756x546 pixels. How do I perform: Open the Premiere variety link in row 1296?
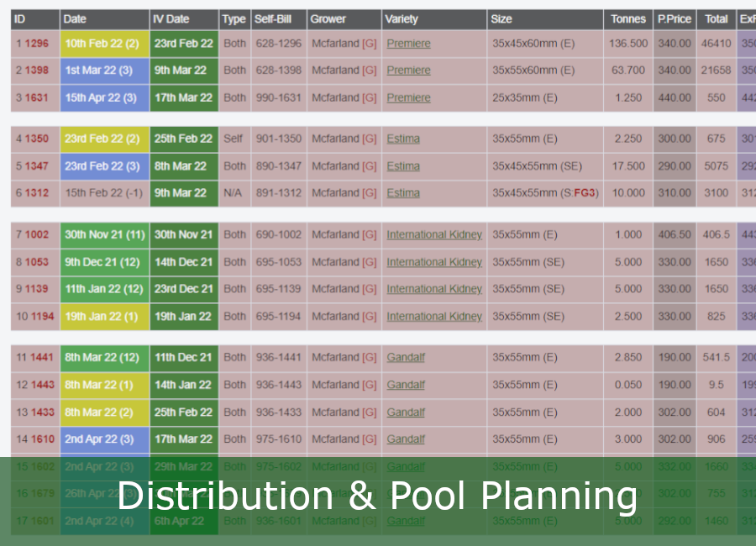(x=408, y=44)
